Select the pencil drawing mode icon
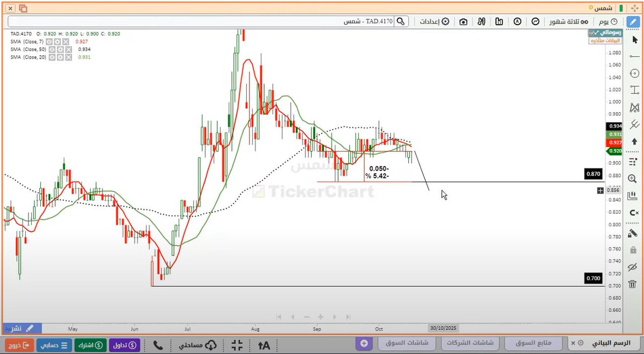 click(x=634, y=21)
